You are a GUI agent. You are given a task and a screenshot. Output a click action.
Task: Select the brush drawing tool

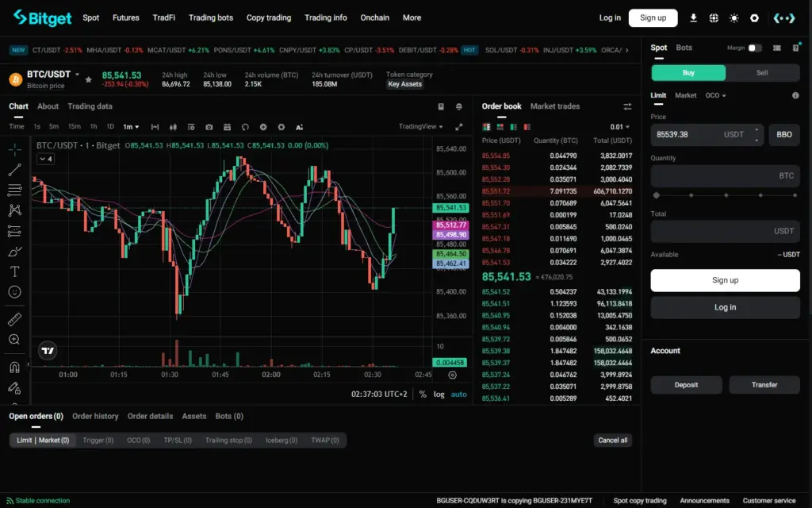click(x=14, y=252)
